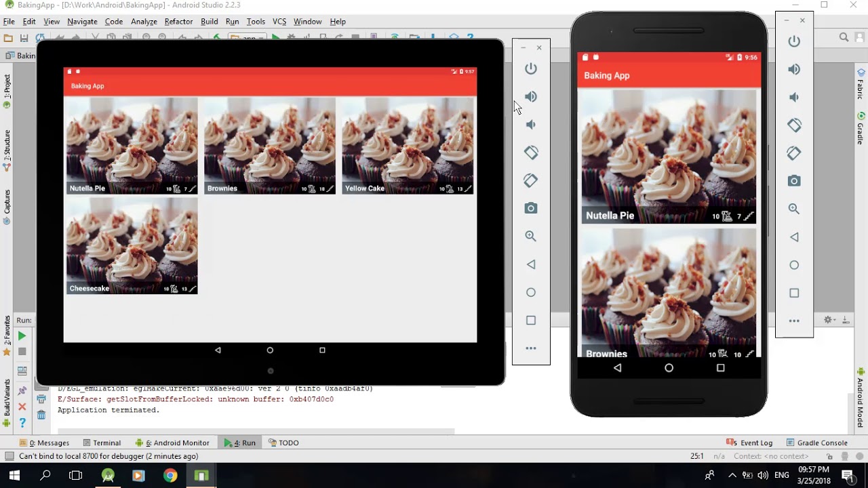Open the File menu

pos(9,22)
